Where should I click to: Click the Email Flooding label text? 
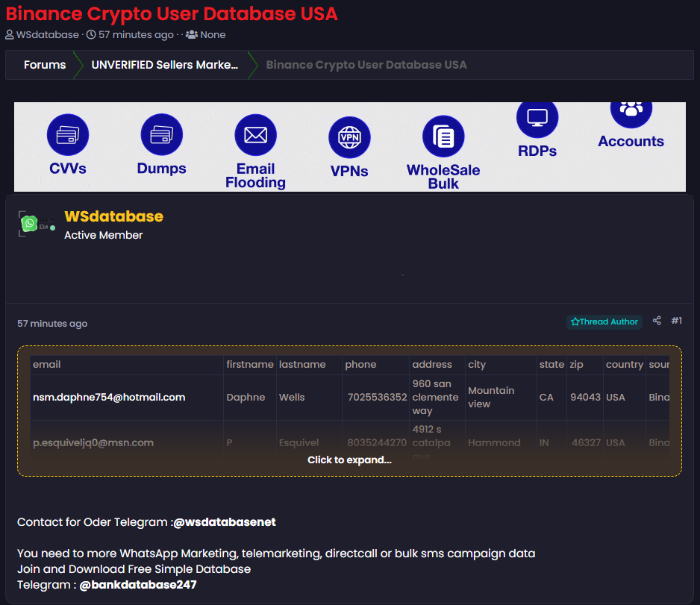click(256, 176)
